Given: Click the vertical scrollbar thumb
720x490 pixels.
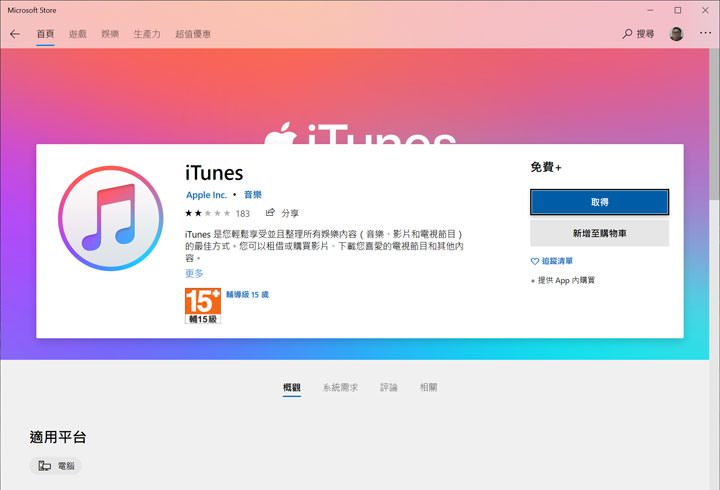Looking at the screenshot, I should tap(714, 124).
